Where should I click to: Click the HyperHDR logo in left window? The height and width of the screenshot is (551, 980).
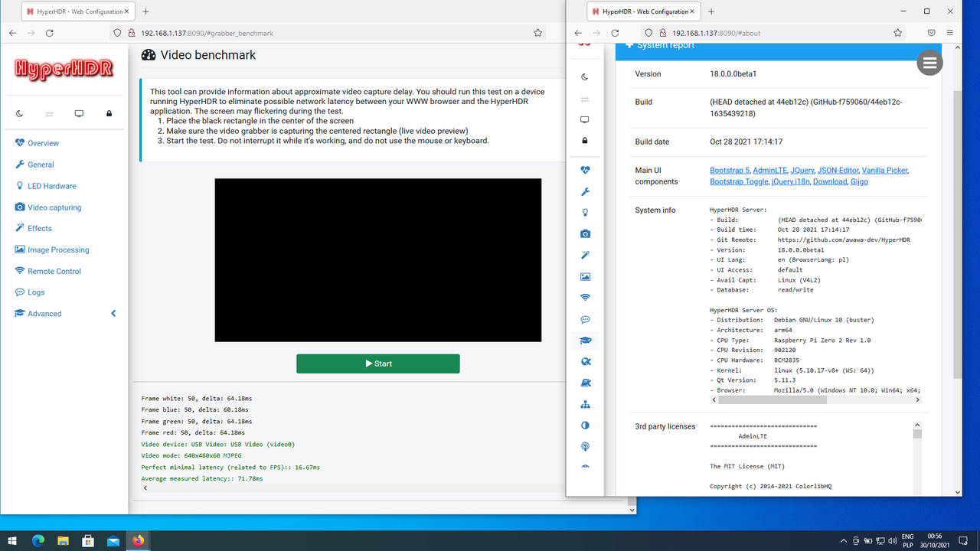pos(64,68)
